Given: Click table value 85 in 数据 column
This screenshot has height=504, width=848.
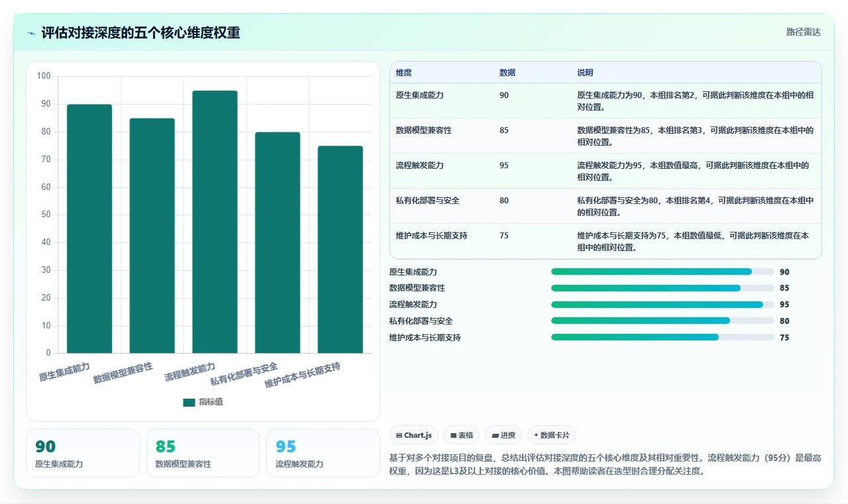Looking at the screenshot, I should coord(504,130).
